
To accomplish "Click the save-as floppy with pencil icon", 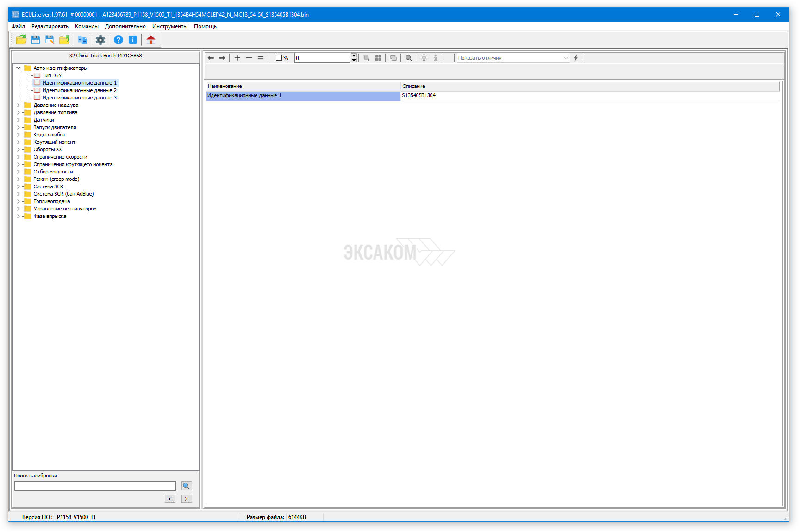I will 50,40.
